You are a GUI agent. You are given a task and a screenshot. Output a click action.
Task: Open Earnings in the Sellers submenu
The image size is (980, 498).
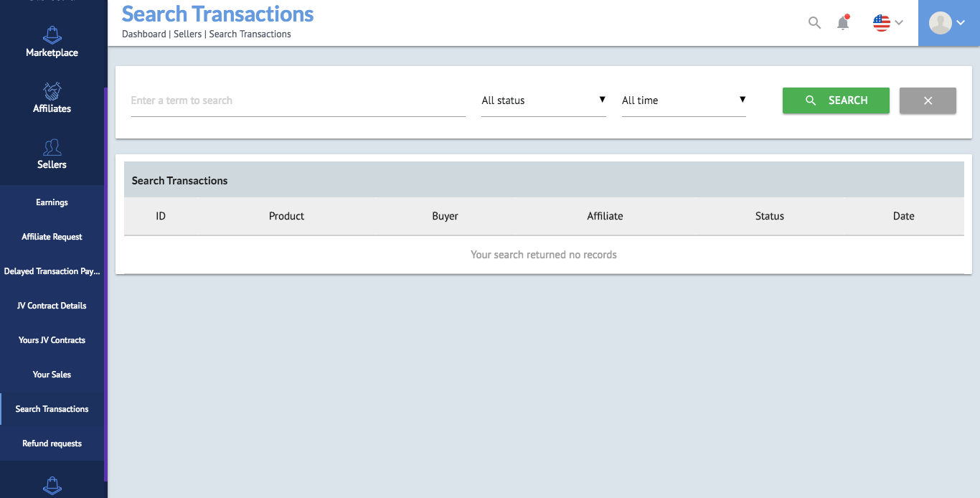(52, 202)
